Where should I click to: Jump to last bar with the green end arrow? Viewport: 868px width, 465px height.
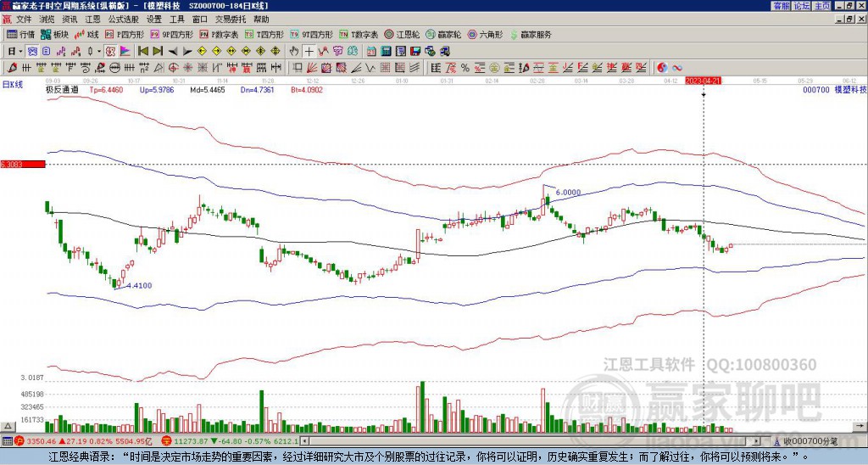[x=158, y=52]
